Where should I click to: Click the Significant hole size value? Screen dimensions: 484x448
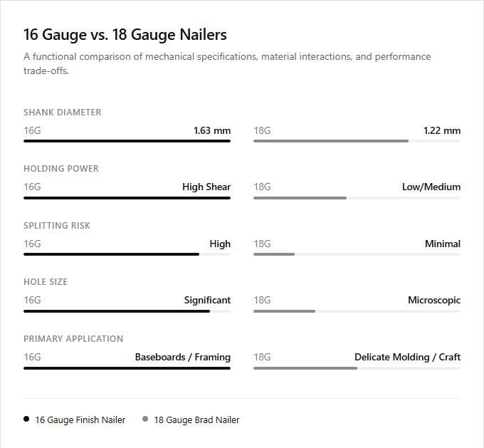(x=207, y=300)
